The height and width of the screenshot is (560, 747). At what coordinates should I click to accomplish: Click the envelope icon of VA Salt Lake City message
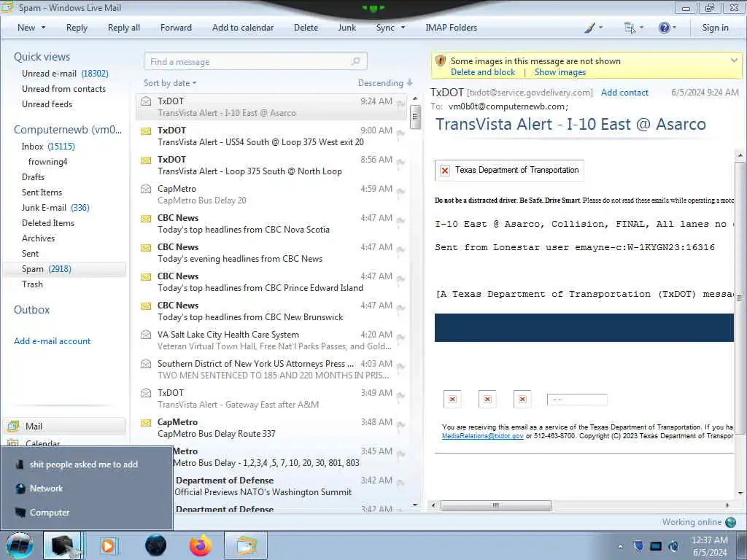pyautogui.click(x=146, y=335)
